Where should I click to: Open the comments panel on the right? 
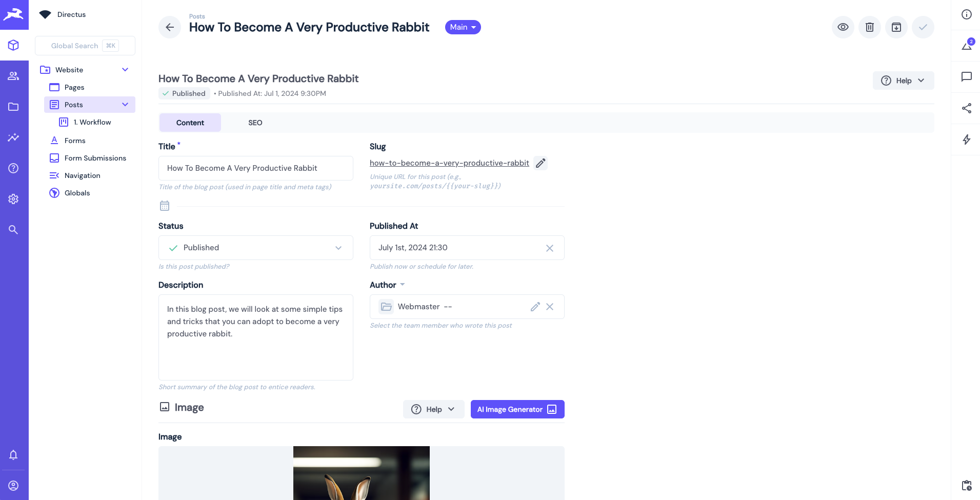pyautogui.click(x=967, y=77)
